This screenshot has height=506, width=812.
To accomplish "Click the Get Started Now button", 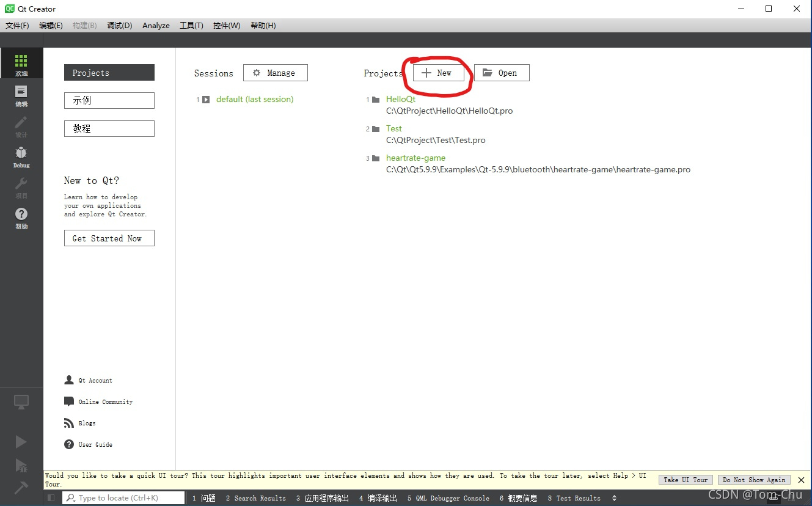I will pos(109,238).
